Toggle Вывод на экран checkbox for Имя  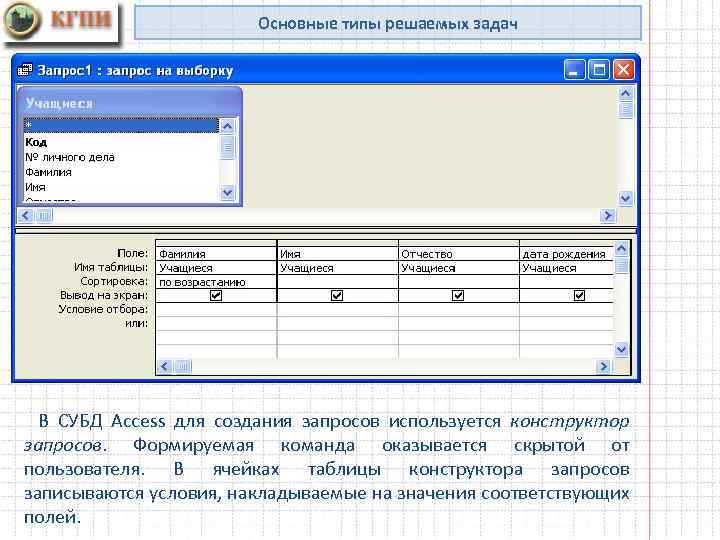(337, 295)
